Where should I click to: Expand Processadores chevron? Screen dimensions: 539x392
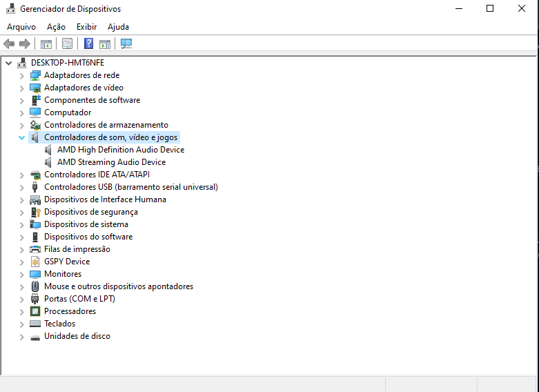tap(21, 311)
